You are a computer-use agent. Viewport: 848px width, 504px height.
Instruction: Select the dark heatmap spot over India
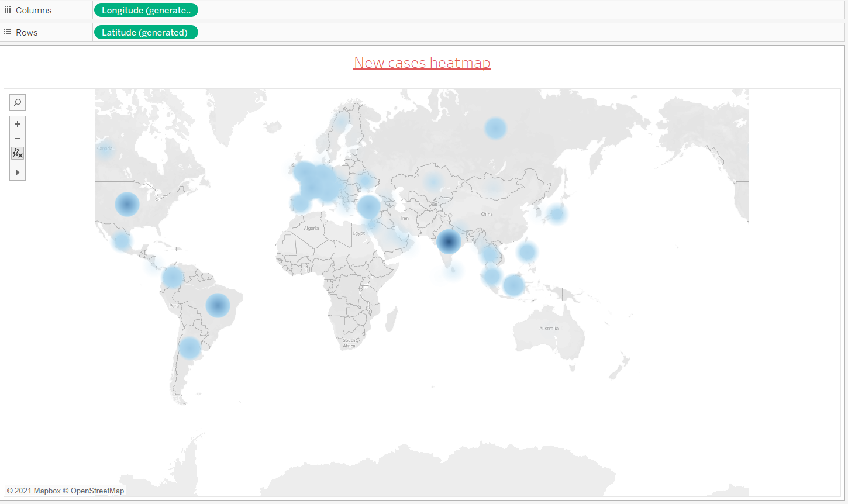pos(449,241)
